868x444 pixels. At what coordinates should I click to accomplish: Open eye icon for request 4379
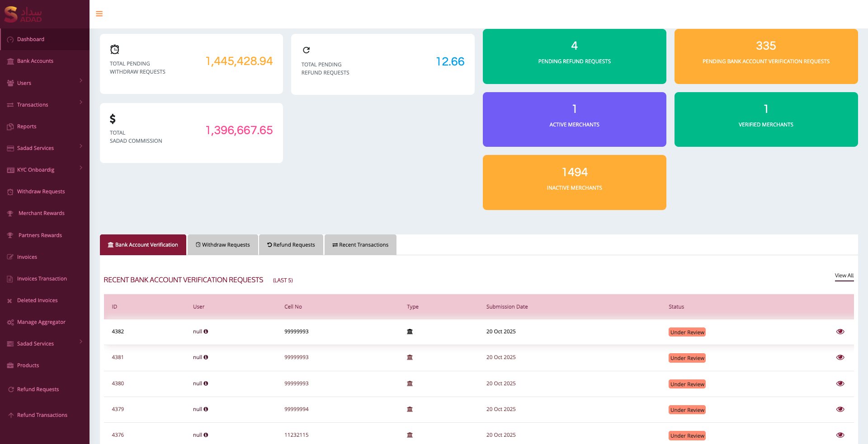[x=840, y=409]
